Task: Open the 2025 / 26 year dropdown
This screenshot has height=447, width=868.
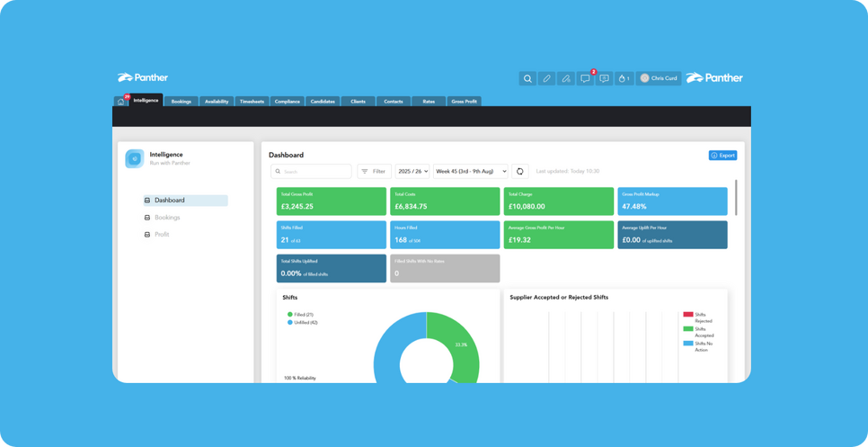Action: (x=412, y=171)
